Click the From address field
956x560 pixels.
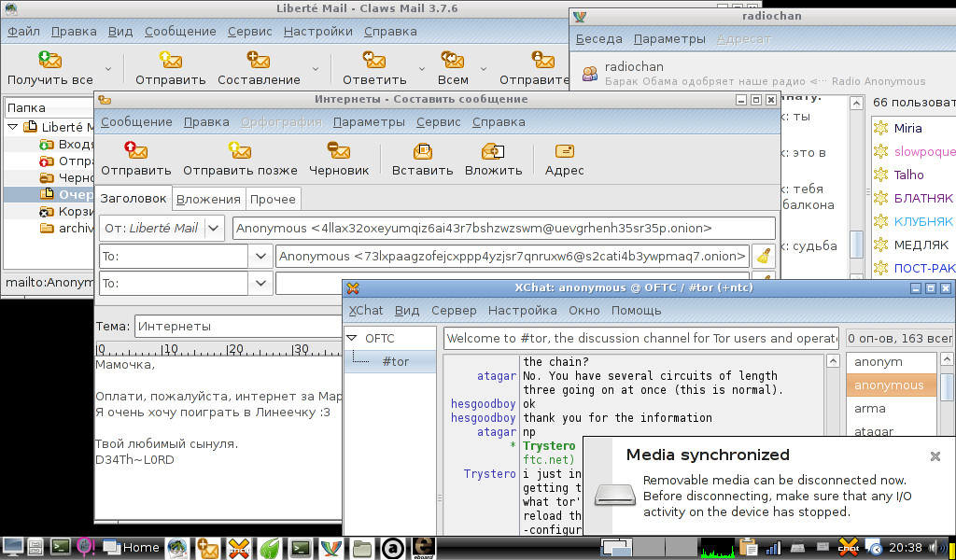click(504, 229)
